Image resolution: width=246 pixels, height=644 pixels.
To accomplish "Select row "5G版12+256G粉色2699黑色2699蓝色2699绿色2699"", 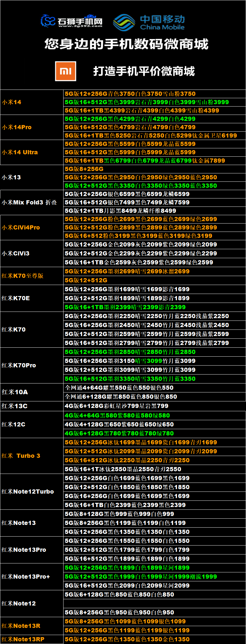I will (155, 219).
